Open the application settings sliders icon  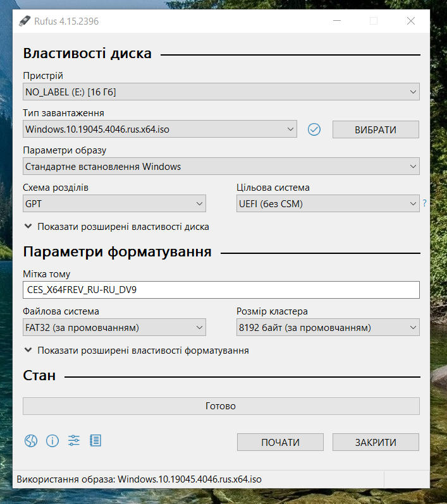point(74,441)
